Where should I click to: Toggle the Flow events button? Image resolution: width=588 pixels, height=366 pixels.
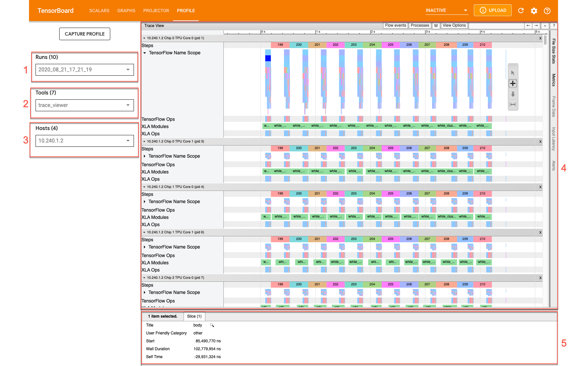click(x=396, y=25)
